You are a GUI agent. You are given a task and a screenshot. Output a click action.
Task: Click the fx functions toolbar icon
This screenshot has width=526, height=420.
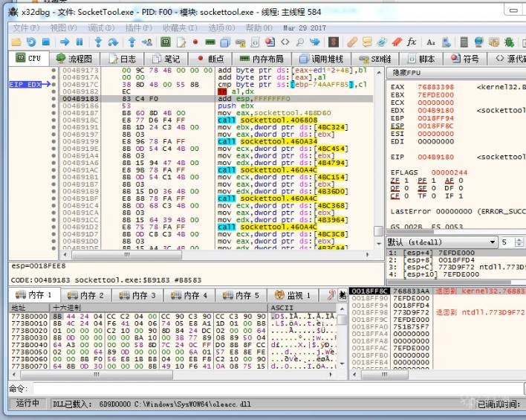point(411,42)
